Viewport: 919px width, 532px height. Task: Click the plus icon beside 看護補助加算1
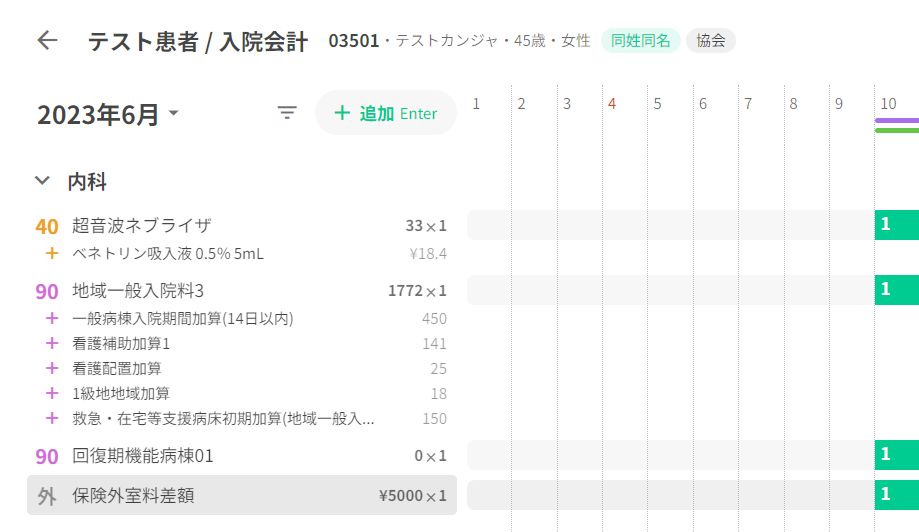(52, 344)
